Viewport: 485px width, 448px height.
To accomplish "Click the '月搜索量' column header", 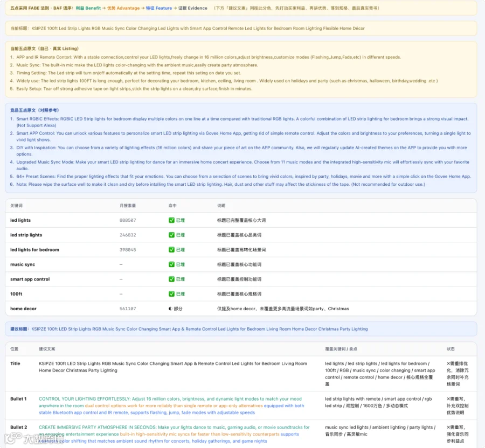I will click(128, 206).
